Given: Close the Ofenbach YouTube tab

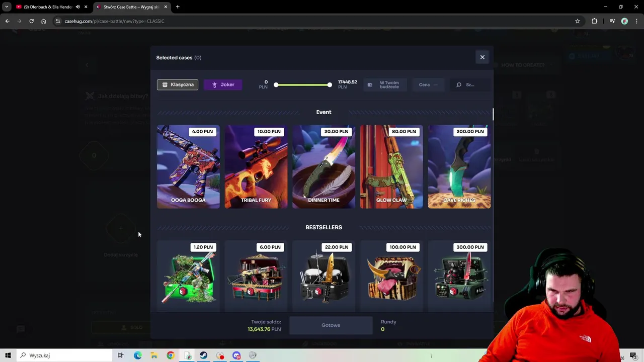Looking at the screenshot, I should pos(86,7).
